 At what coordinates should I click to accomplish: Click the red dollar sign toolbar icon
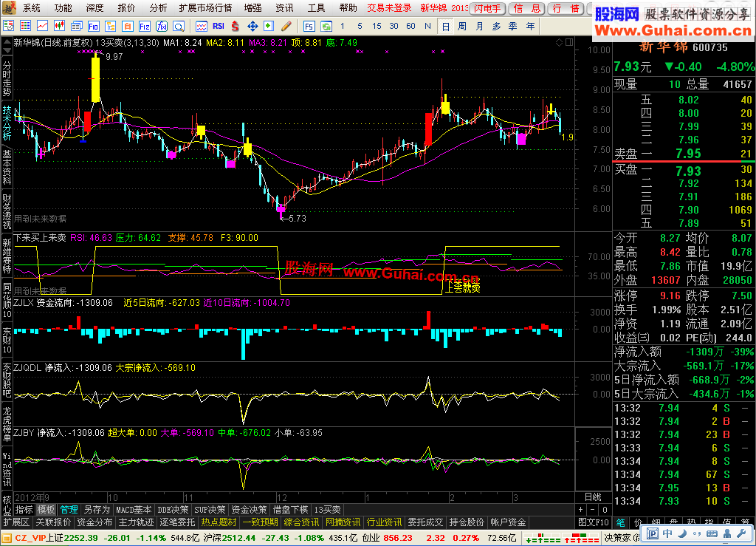236,26
